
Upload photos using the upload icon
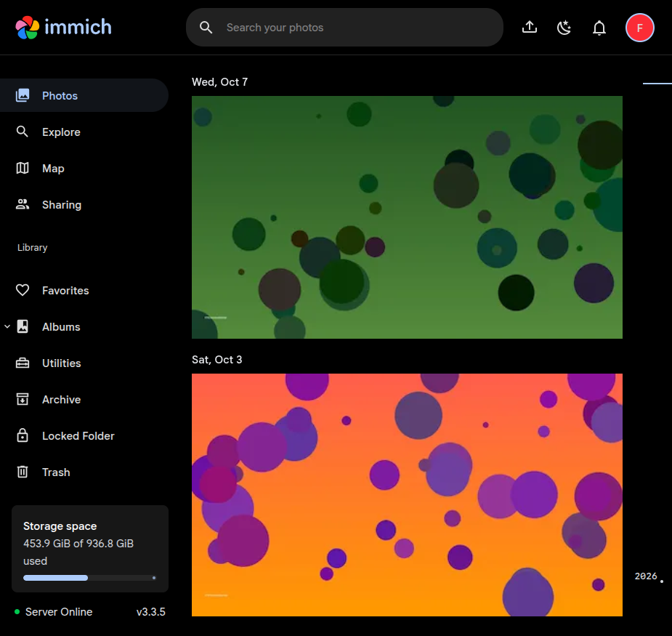[x=530, y=28]
